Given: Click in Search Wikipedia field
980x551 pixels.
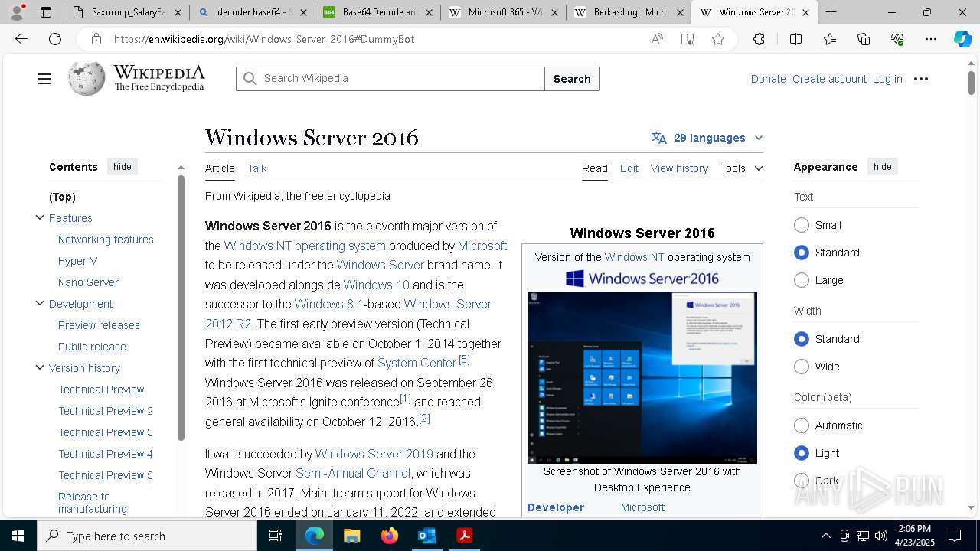Looking at the screenshot, I should (390, 79).
